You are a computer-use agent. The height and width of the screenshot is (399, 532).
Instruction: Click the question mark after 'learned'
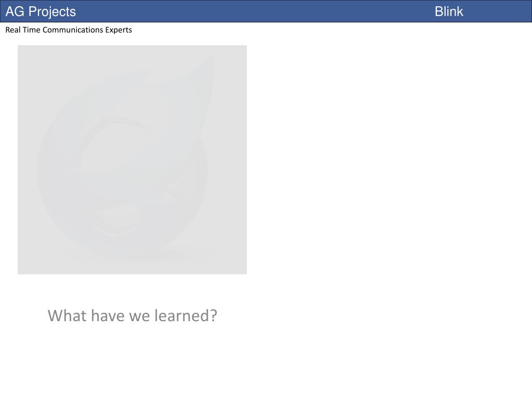pos(214,315)
